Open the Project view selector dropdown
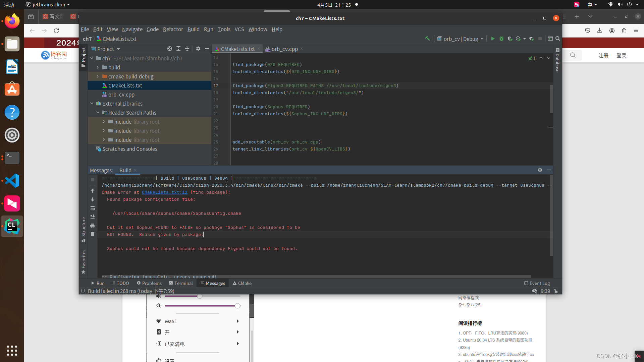This screenshot has width=644, height=362. tap(105, 49)
